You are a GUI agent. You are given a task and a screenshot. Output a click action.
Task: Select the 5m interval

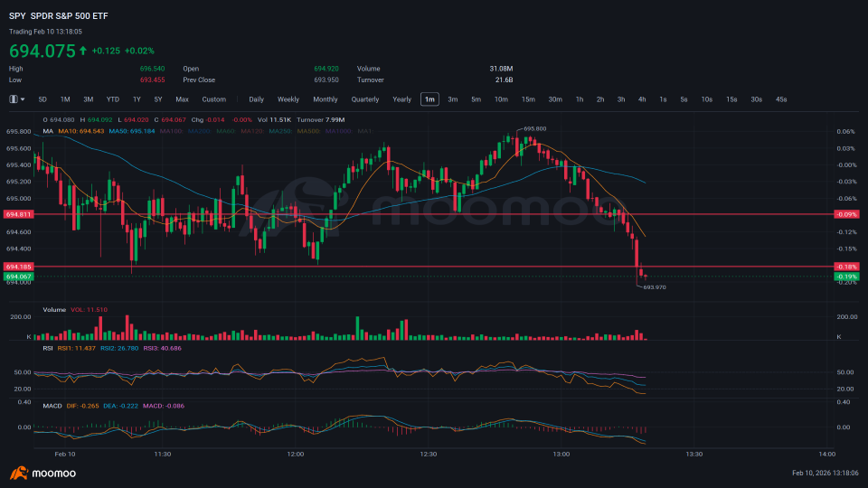(x=476, y=99)
